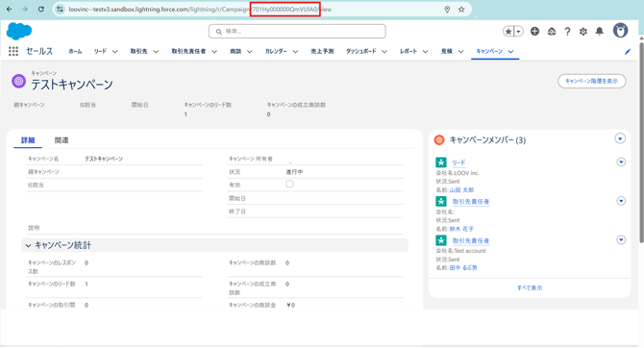Click the セールス app name

[x=39, y=51]
